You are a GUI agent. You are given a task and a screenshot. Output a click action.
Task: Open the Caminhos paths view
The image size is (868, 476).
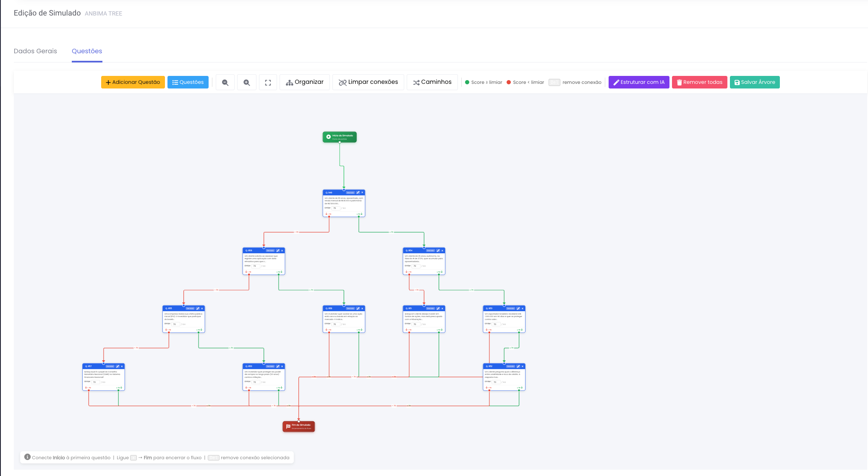click(x=432, y=82)
